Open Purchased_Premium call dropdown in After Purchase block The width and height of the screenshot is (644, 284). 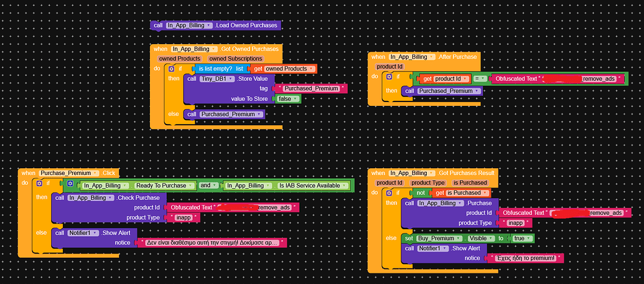pyautogui.click(x=449, y=92)
